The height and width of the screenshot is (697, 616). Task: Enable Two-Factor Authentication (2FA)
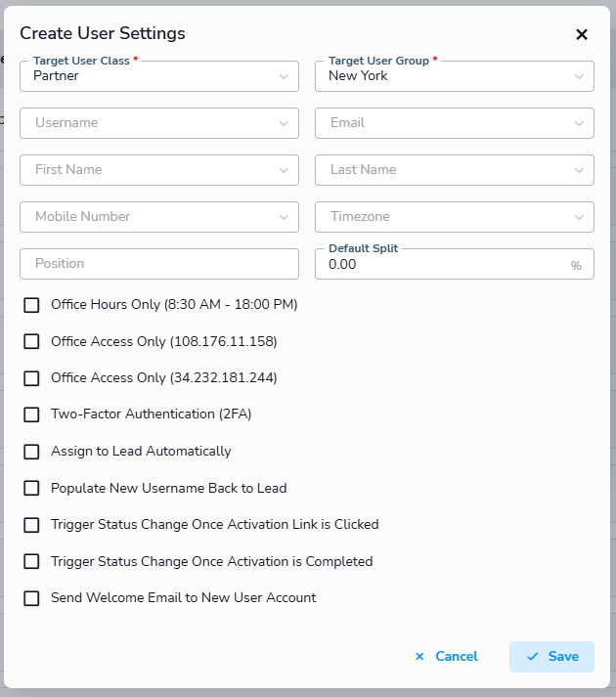pyautogui.click(x=32, y=414)
